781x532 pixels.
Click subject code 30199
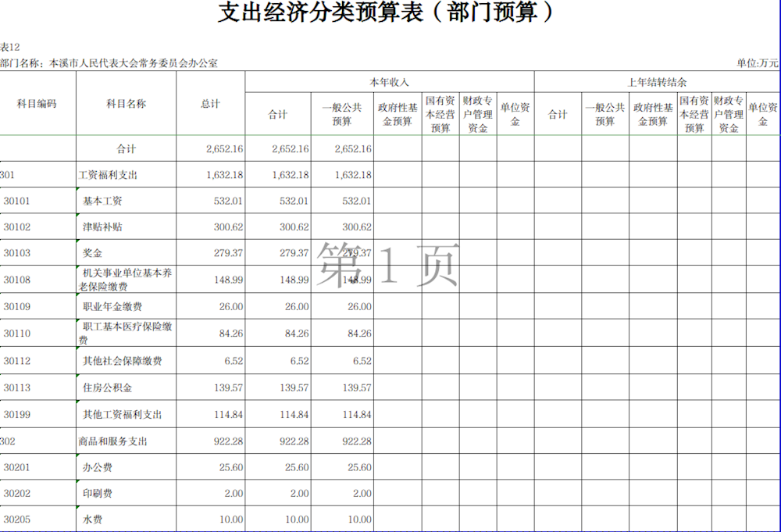coord(17,415)
